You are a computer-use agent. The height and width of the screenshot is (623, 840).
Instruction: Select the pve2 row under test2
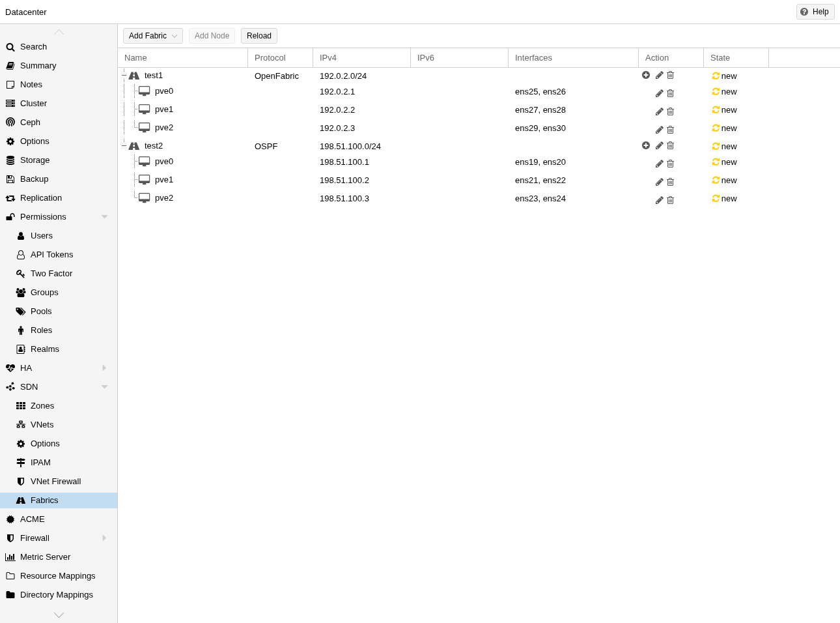coord(479,199)
